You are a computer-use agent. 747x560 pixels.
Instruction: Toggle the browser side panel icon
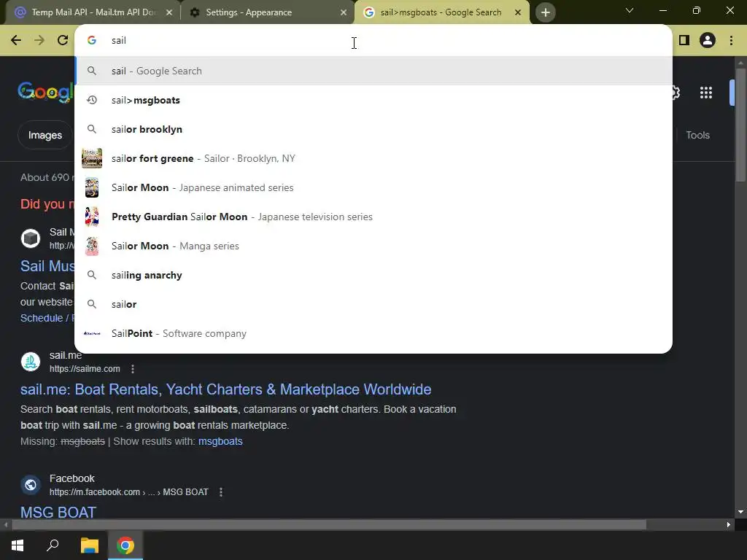pos(684,41)
